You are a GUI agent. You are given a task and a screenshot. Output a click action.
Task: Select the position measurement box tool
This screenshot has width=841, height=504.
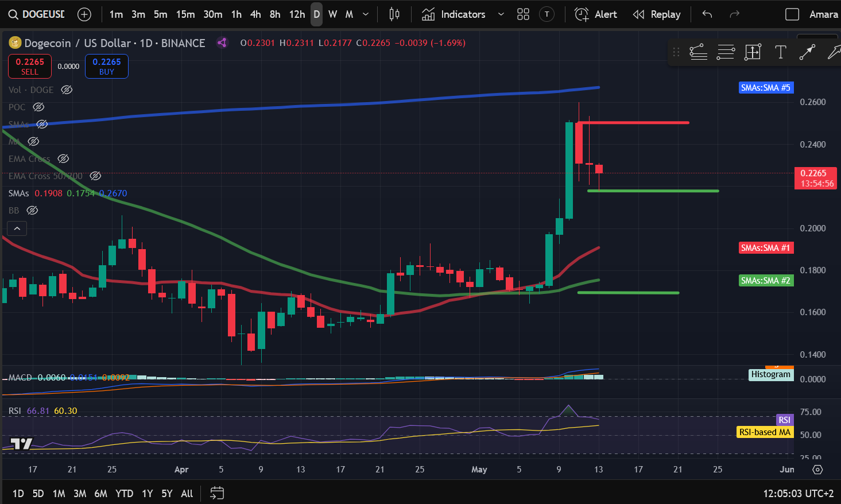[x=753, y=52]
